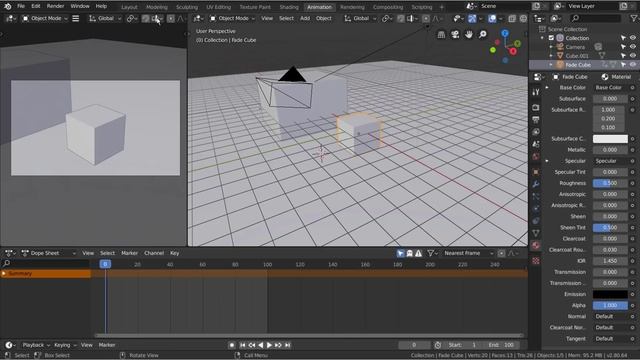The image size is (640, 360).
Task: Jump to previous keyframe
Action: tap(251, 345)
